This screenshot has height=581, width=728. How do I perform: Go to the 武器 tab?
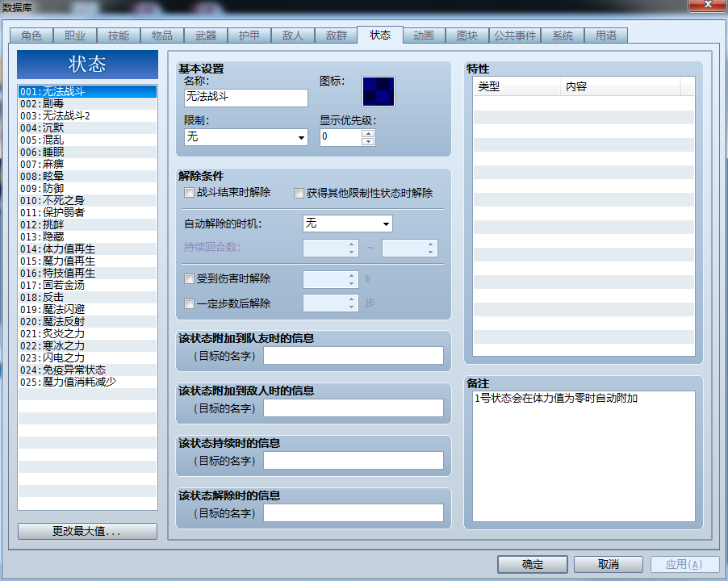(x=206, y=36)
